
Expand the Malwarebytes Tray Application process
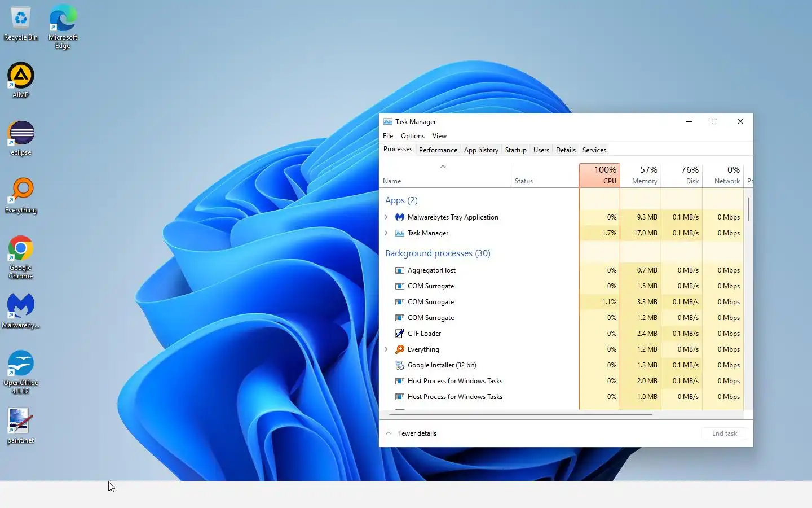[x=386, y=217]
